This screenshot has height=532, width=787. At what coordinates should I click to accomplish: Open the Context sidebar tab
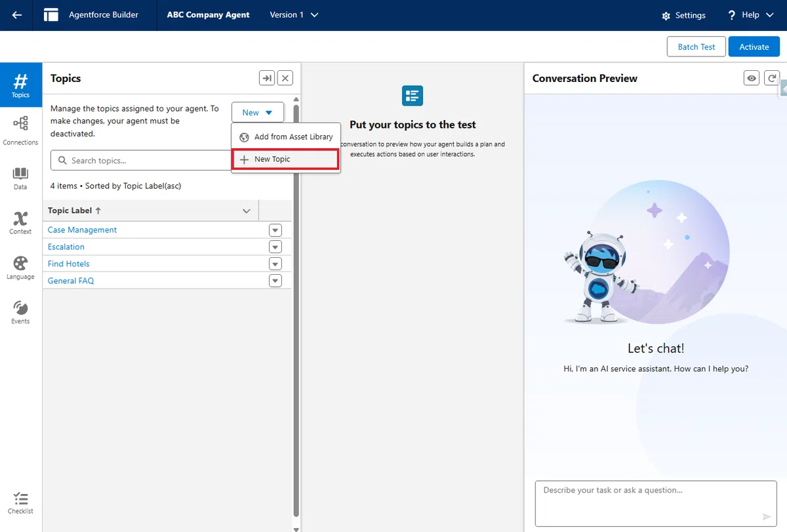[x=20, y=223]
